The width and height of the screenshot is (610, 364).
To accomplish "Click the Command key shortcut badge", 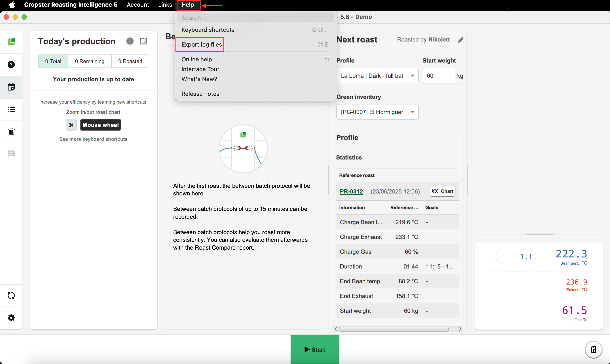I will pos(71,125).
